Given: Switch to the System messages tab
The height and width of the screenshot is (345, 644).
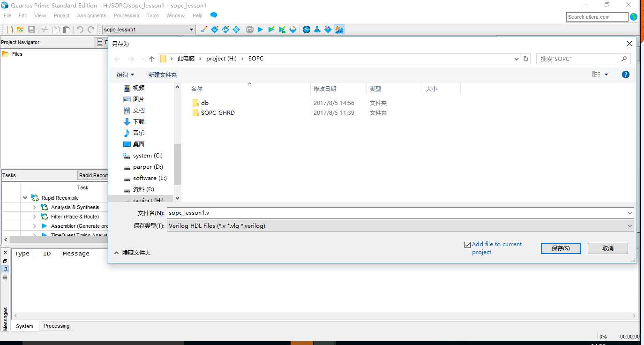Looking at the screenshot, I should 24,326.
